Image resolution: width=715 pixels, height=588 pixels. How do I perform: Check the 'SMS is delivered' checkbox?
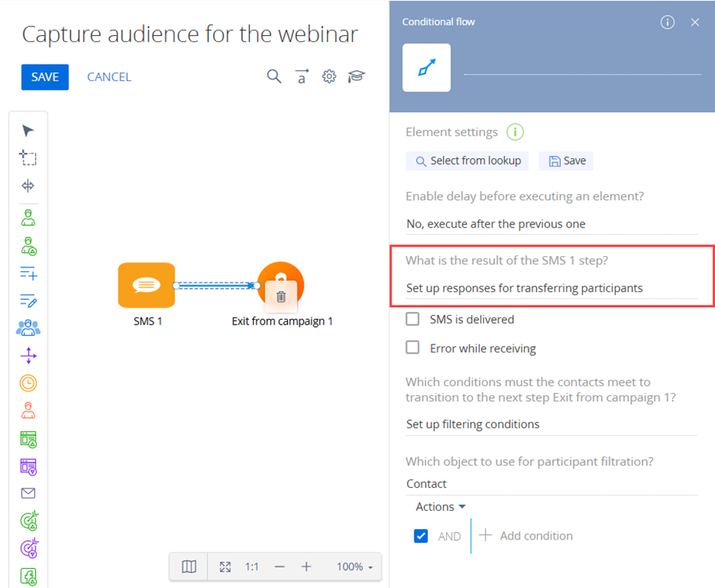pyautogui.click(x=413, y=319)
